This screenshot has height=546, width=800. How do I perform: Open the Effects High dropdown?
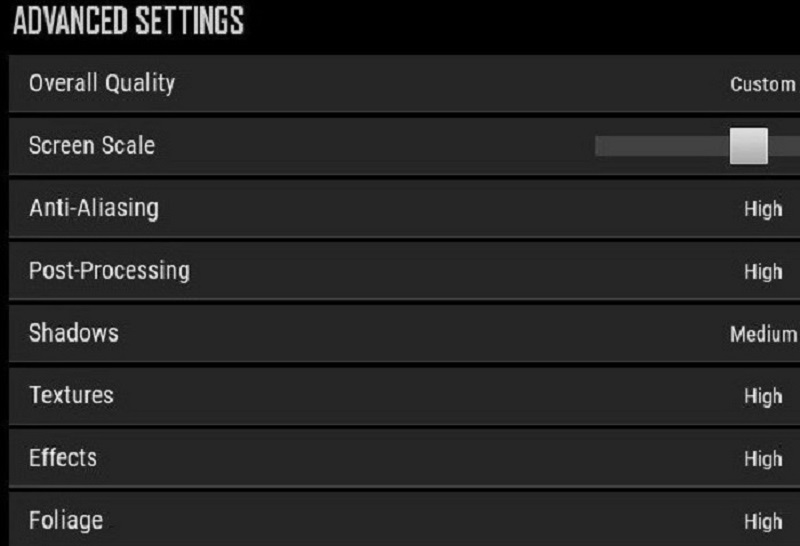point(763,459)
